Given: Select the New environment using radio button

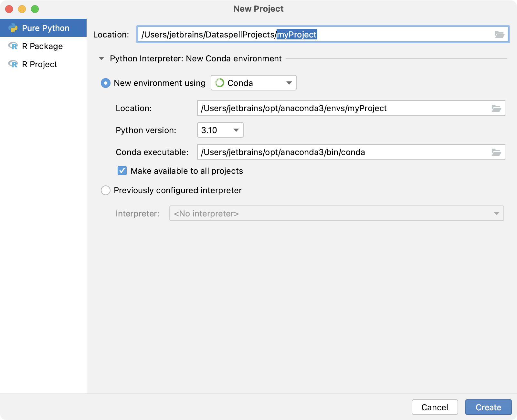Looking at the screenshot, I should (x=106, y=83).
